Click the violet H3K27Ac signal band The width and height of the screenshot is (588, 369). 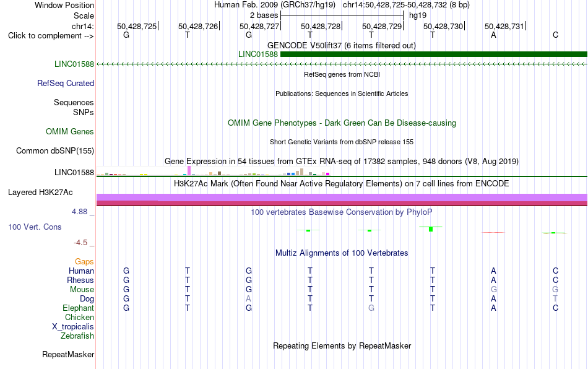point(342,198)
